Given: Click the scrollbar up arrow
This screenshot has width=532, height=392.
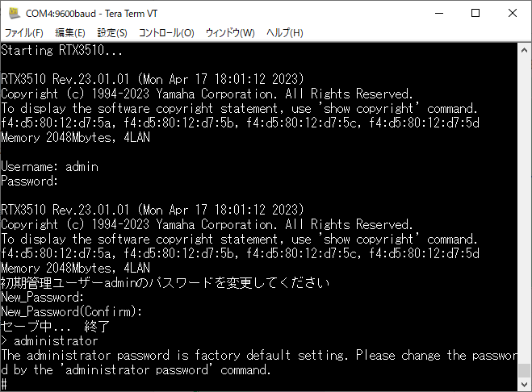Looking at the screenshot, I should (524, 50).
